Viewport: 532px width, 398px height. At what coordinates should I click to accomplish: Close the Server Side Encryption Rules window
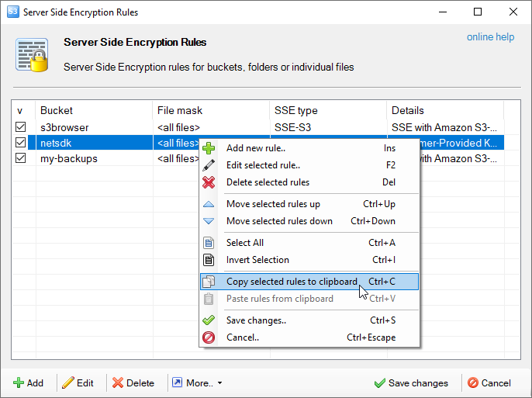(513, 12)
